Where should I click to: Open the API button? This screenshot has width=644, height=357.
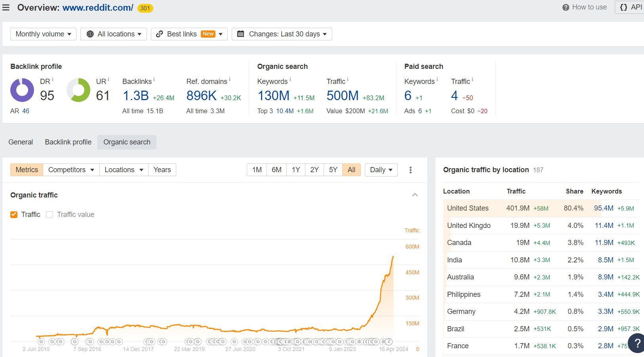(x=631, y=7)
